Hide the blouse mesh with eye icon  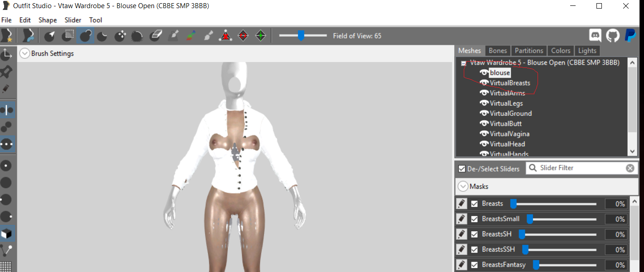click(484, 73)
